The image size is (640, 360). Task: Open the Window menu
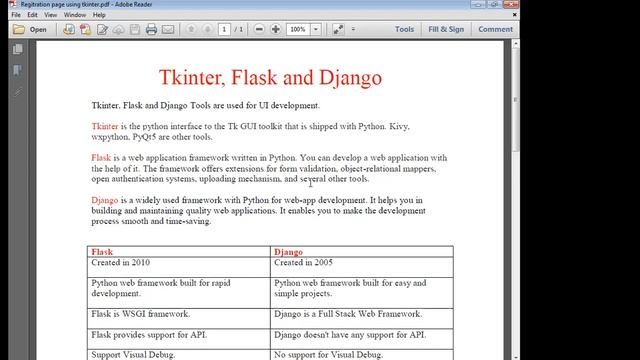coord(75,15)
